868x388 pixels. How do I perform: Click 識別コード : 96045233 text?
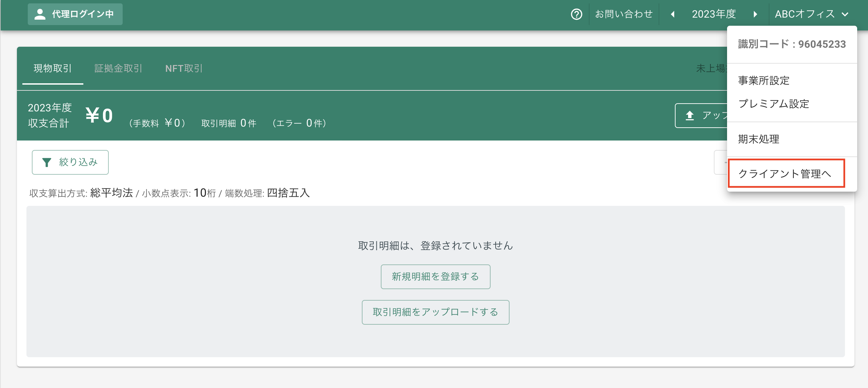click(x=792, y=44)
